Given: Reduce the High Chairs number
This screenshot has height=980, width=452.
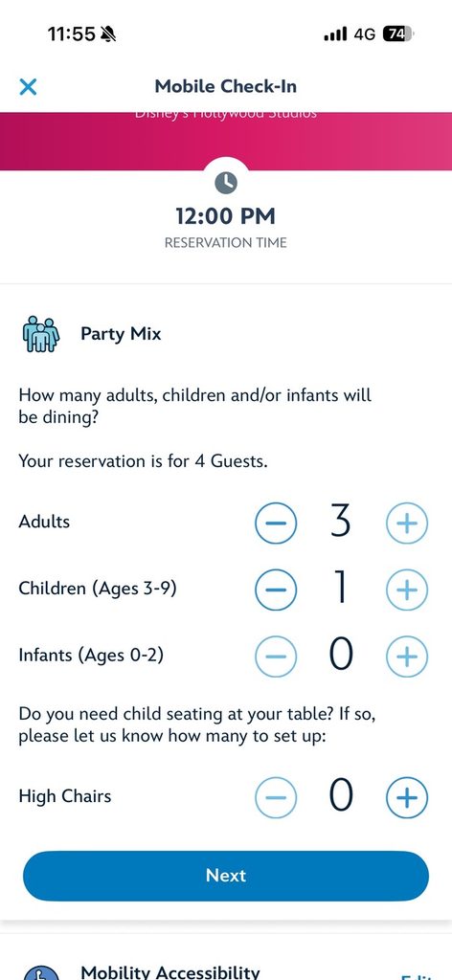Looking at the screenshot, I should point(276,797).
